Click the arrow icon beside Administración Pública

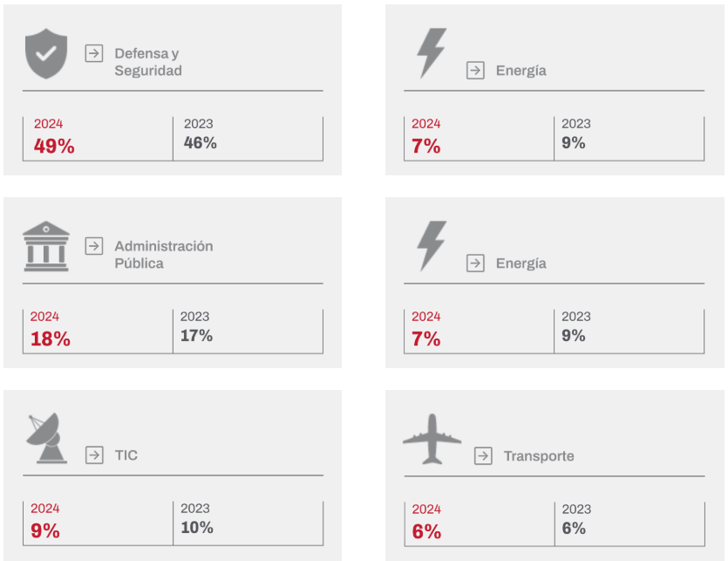94,246
